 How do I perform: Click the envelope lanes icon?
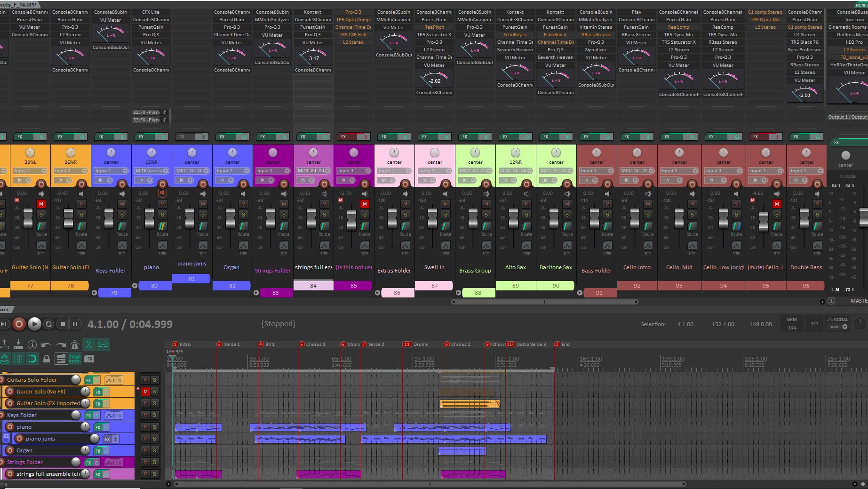pos(61,359)
